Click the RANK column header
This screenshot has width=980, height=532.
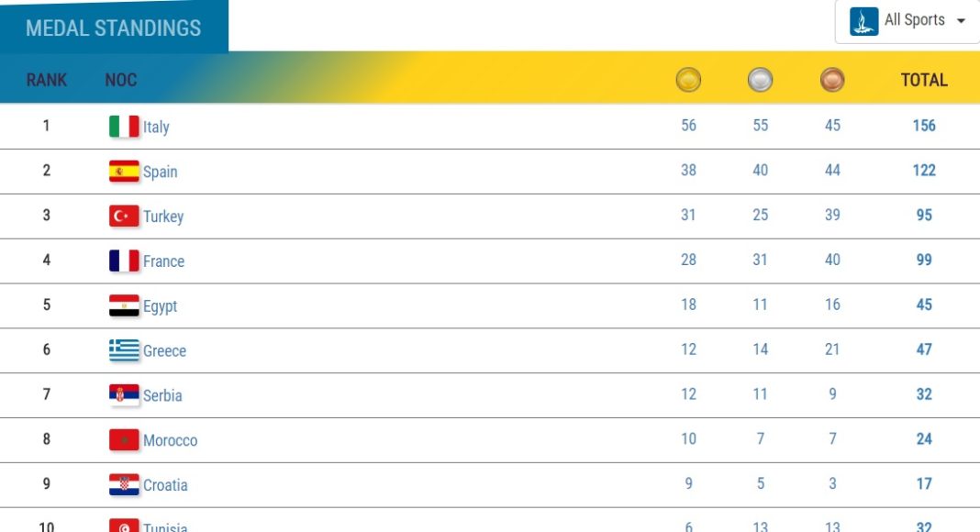point(47,81)
